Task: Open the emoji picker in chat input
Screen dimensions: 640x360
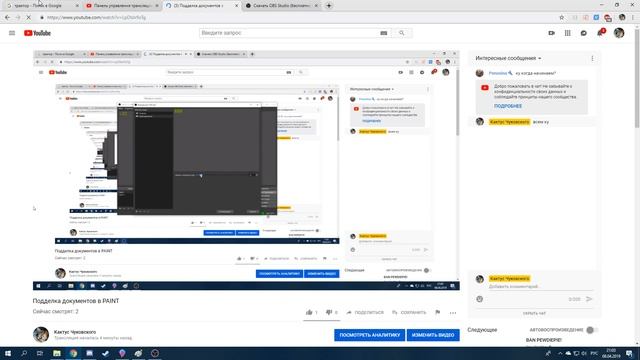Action: click(x=480, y=299)
